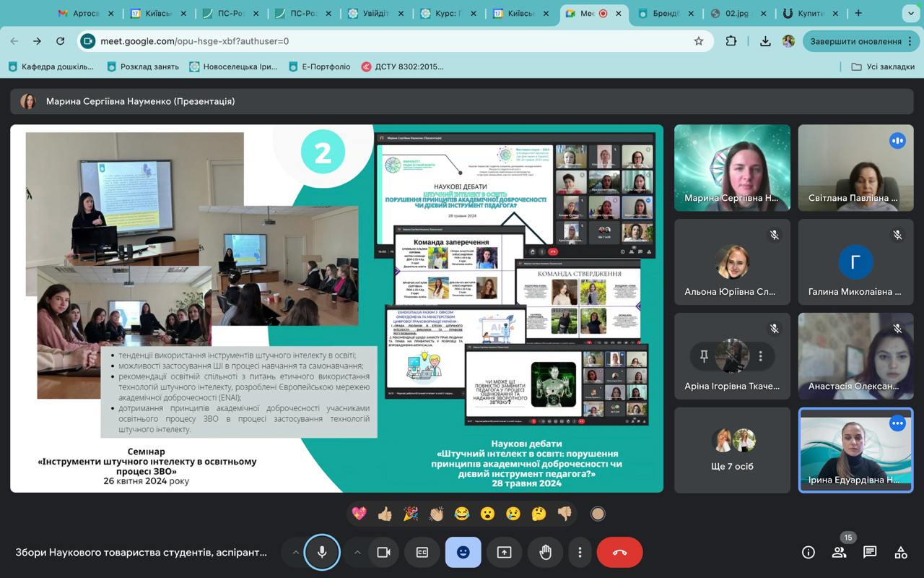
Task: Choose the emoji skin tone swatch
Action: coord(598,514)
